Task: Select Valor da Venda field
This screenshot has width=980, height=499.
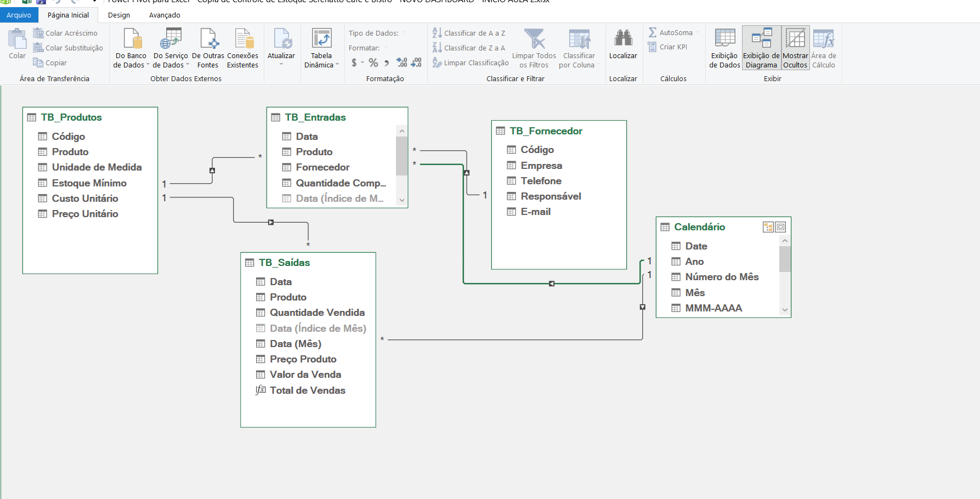Action: (305, 375)
